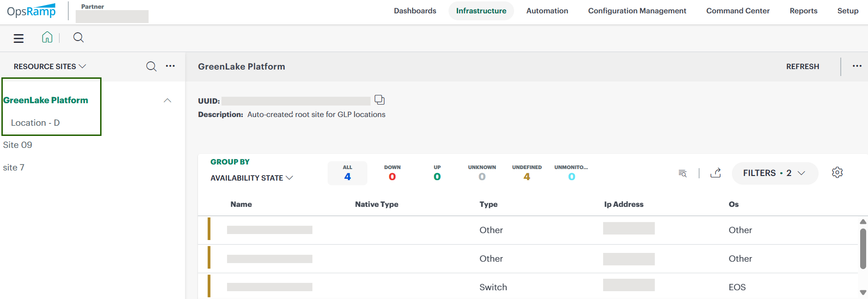
Task: Open the Automation menu
Action: click(547, 11)
